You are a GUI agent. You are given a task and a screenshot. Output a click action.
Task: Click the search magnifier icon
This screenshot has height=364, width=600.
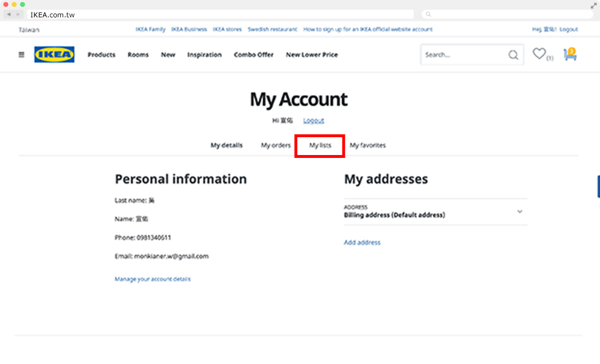[513, 55]
